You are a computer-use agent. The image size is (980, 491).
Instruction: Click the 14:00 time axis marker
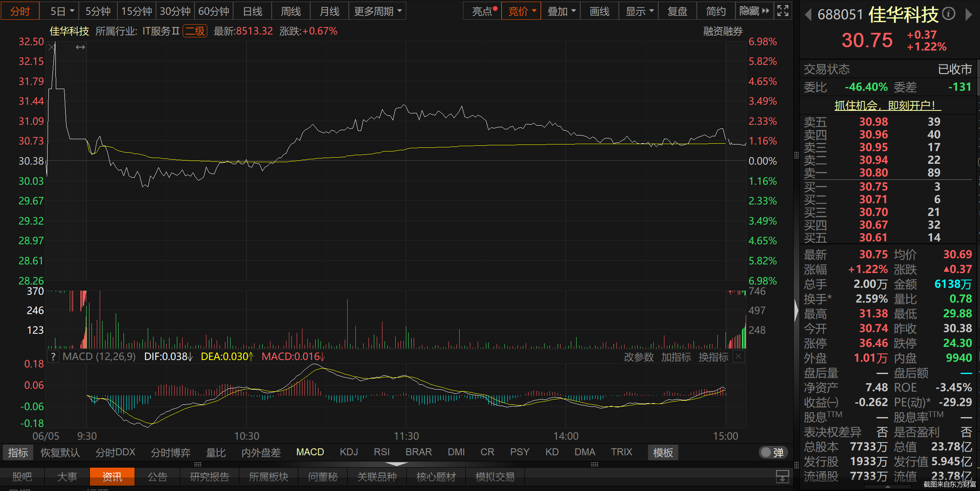(566, 436)
